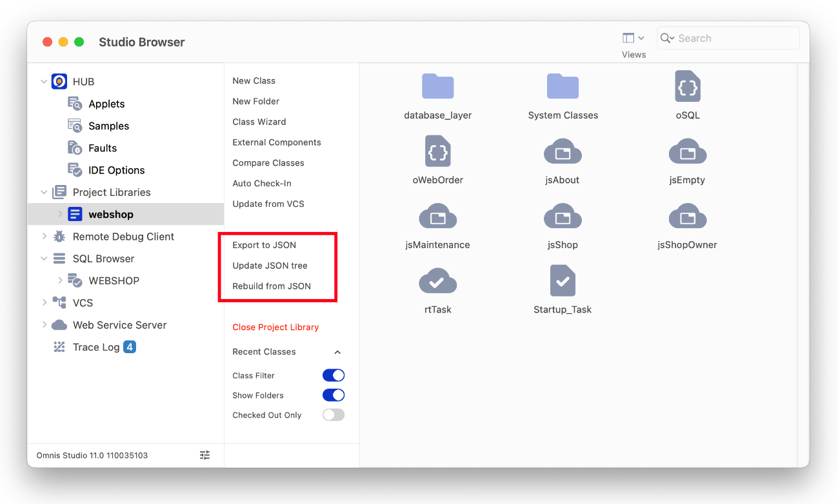Expand the Web Service Server node

(44, 325)
